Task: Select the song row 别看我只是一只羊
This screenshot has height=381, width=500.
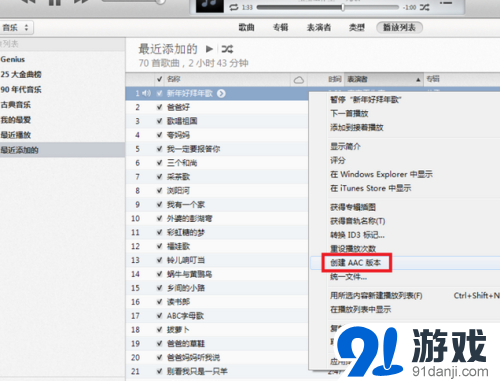Action: point(217,371)
